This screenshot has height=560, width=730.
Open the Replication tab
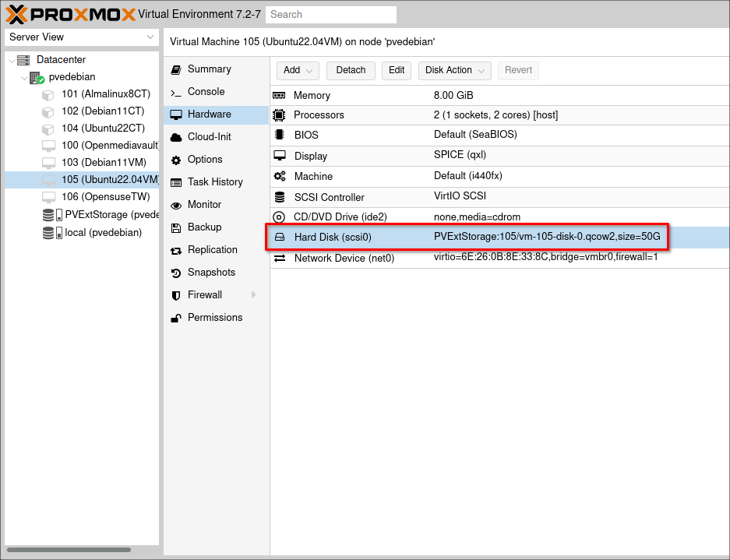(x=217, y=250)
